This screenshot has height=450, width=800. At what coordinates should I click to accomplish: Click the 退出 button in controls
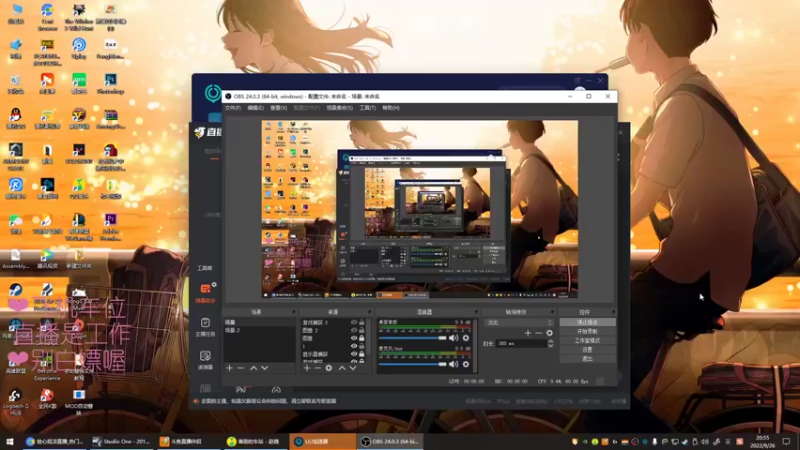coord(587,359)
